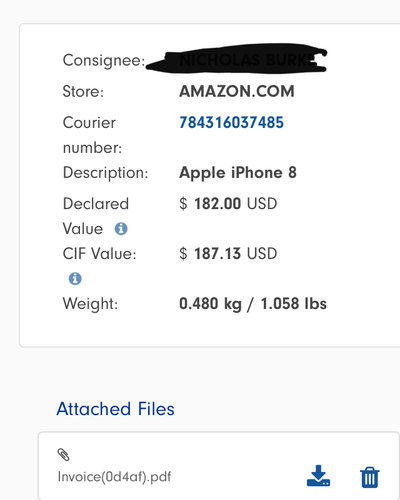Click the CIF Value label text
This screenshot has height=500, width=400.
tap(99, 254)
